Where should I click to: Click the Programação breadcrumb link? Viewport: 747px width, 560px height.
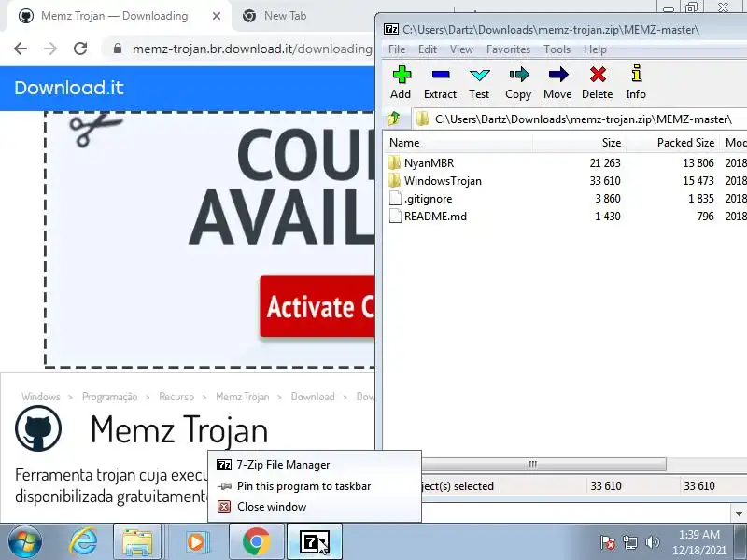pyautogui.click(x=109, y=397)
